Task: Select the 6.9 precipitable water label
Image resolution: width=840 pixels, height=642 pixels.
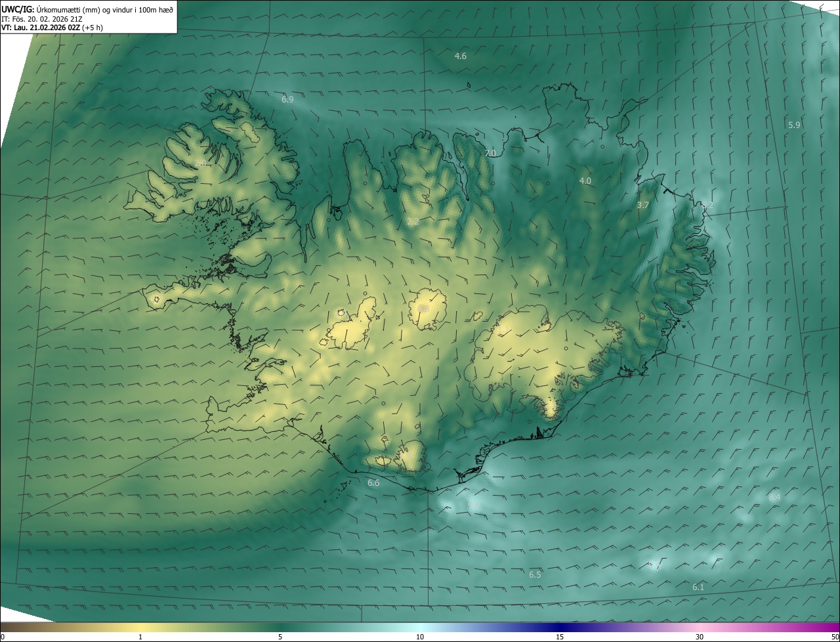Action: (x=287, y=99)
